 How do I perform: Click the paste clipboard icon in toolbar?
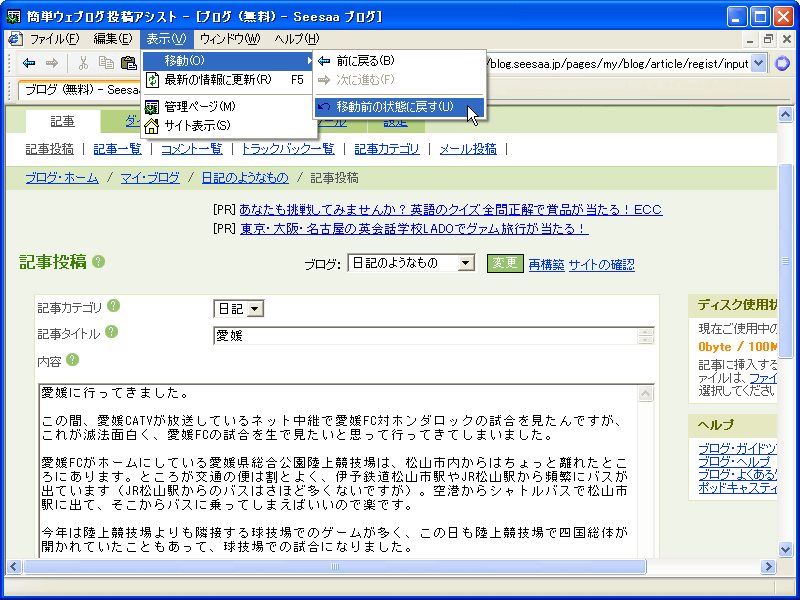(x=129, y=63)
